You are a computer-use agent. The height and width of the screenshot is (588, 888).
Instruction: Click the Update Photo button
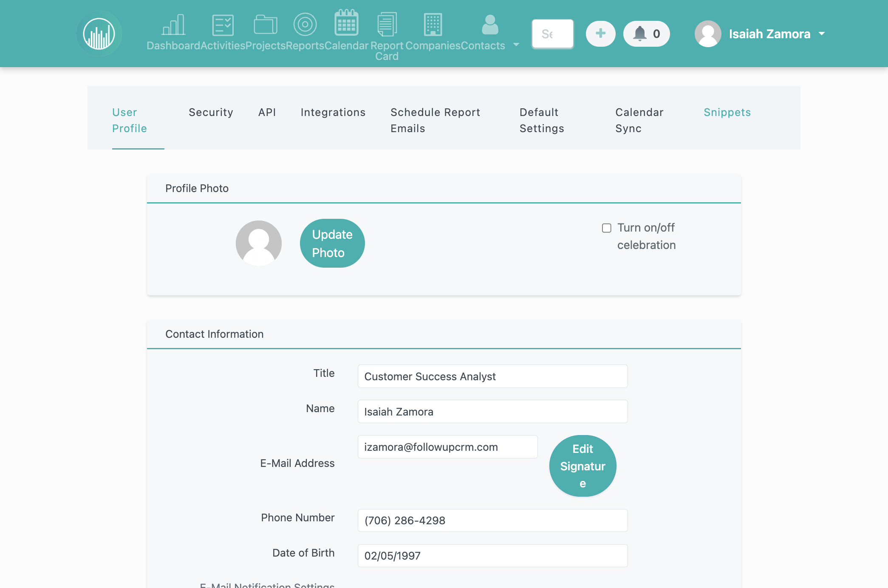point(332,243)
